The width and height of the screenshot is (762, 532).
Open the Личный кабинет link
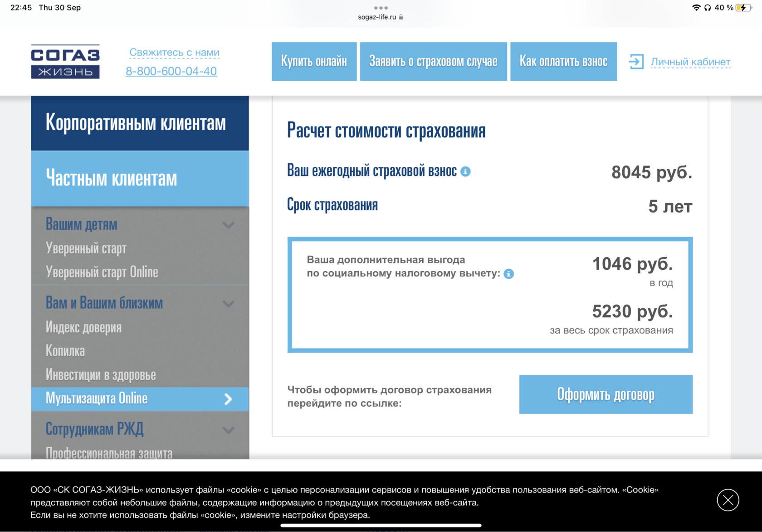[690, 62]
